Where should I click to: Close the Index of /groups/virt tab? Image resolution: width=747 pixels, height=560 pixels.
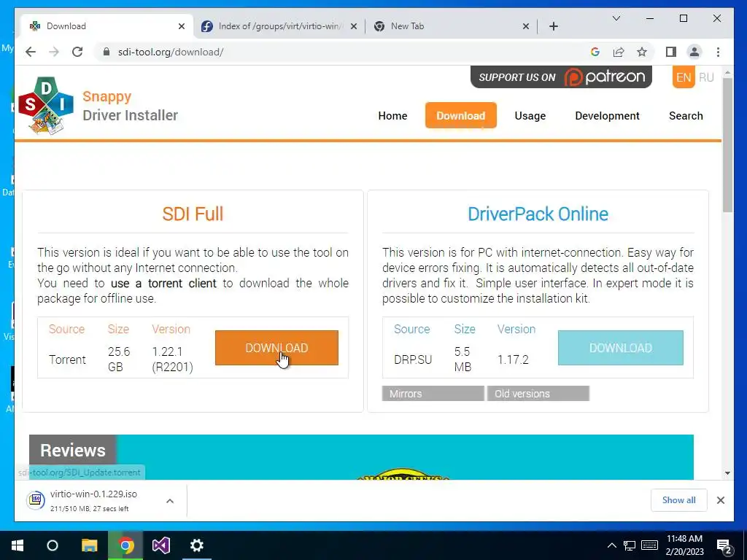pos(354,26)
